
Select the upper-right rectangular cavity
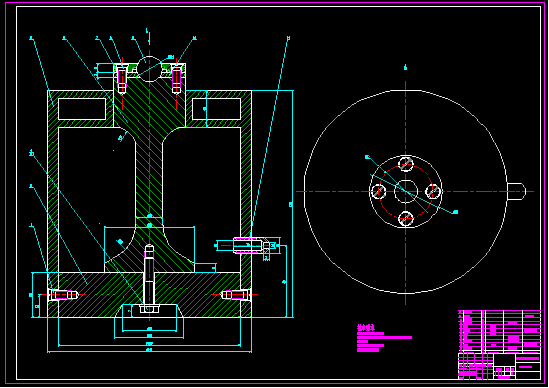tap(216, 109)
